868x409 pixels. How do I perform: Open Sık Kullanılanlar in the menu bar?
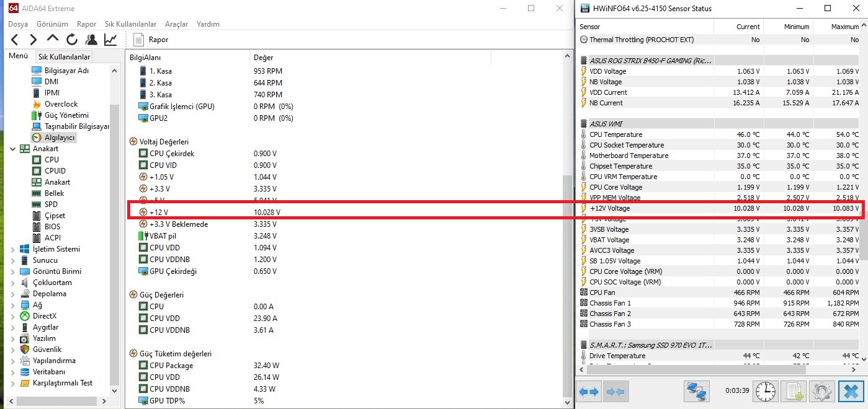(130, 24)
